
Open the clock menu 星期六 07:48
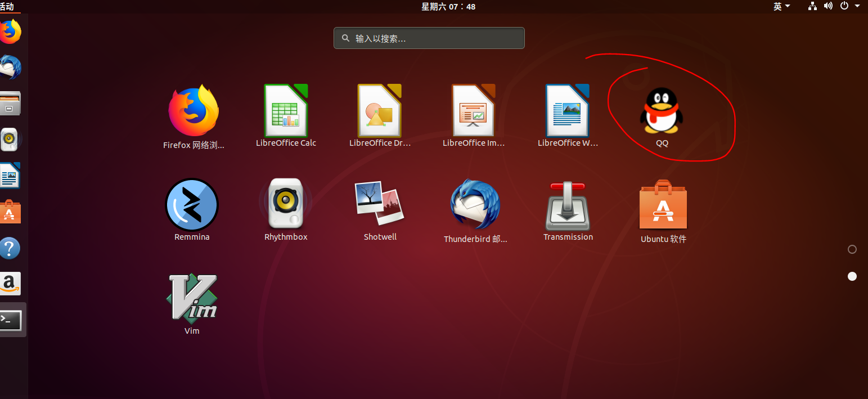(x=448, y=6)
